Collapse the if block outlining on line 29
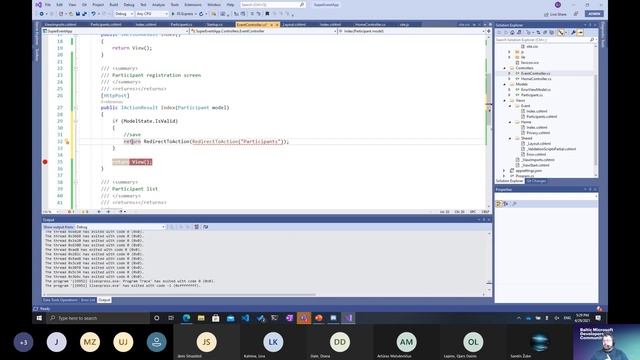The height and width of the screenshot is (360, 640). pos(76,121)
